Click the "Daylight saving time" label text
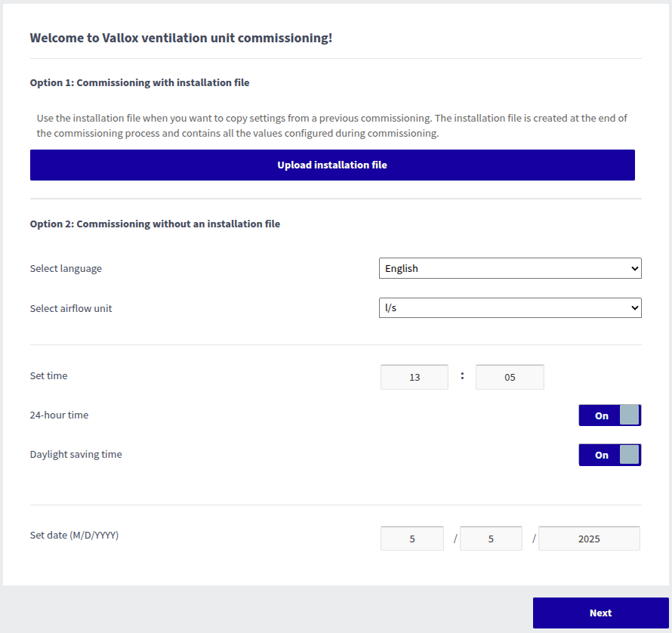 tap(76, 454)
